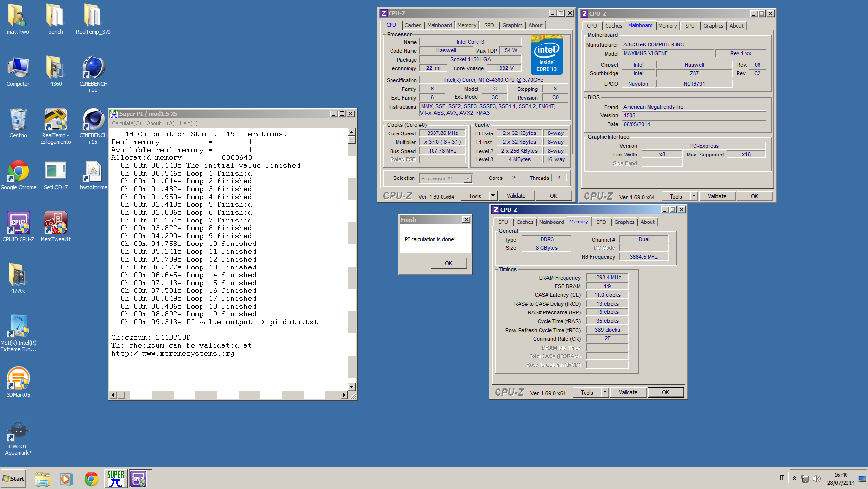Open Google Chrome desktop shortcut
This screenshot has width=868, height=489.
[x=18, y=175]
